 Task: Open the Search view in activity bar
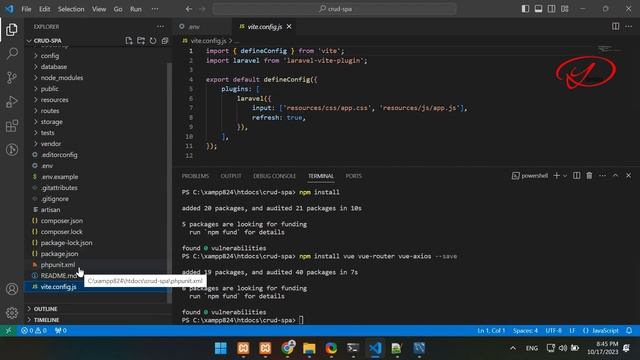[12, 53]
